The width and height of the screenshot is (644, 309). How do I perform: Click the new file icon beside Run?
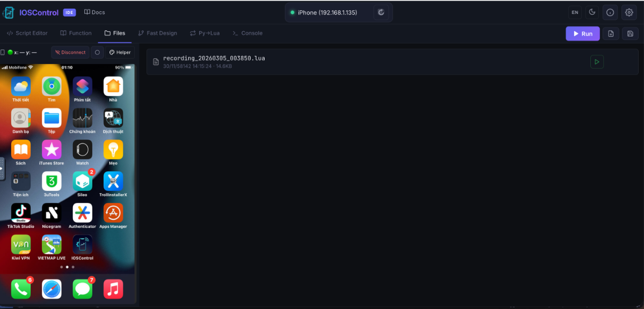click(x=611, y=33)
